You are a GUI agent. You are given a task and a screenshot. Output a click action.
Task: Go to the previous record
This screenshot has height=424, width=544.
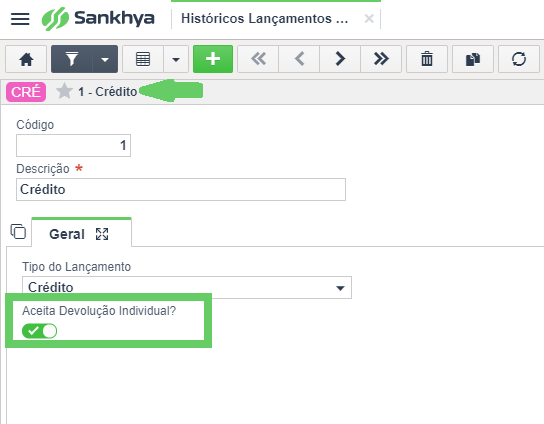tap(299, 59)
